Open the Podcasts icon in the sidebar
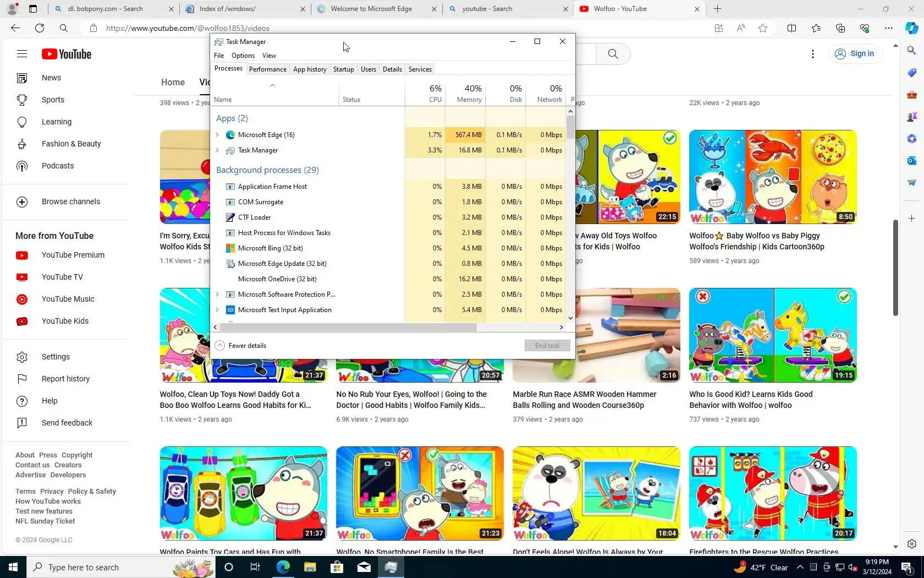 22,166
